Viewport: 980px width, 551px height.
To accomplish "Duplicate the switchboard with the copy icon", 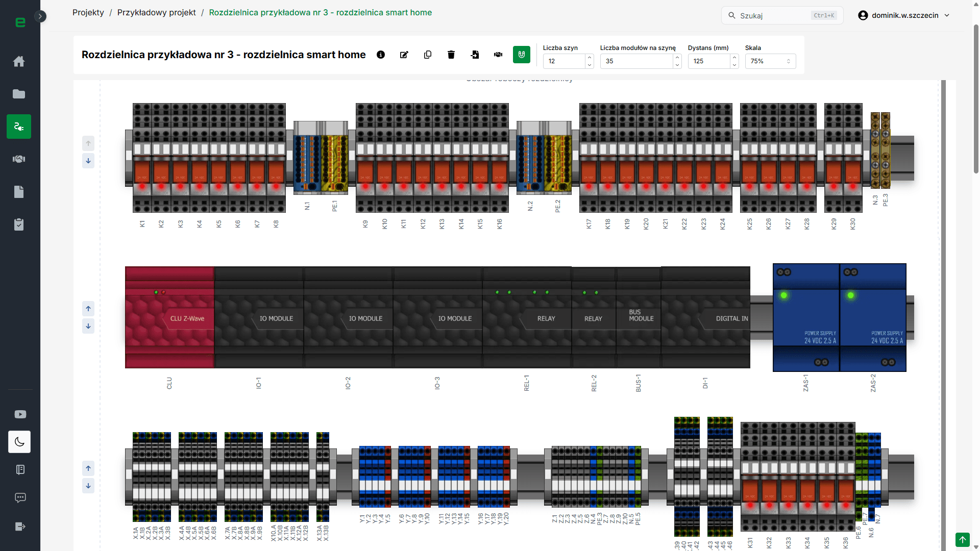I will pyautogui.click(x=428, y=55).
